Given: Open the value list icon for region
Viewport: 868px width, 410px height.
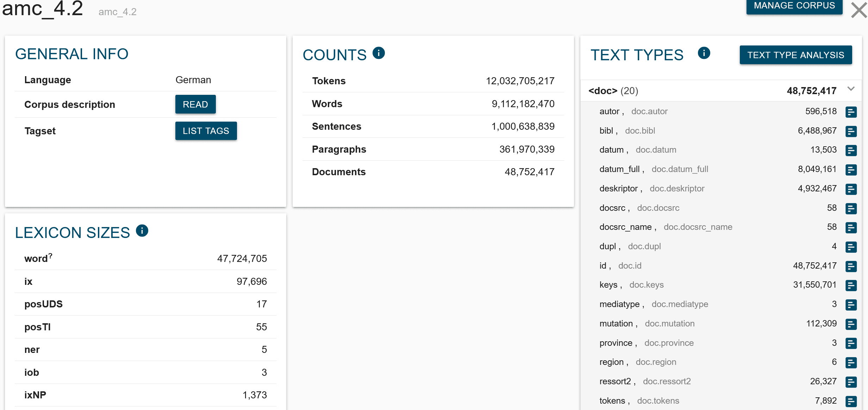Looking at the screenshot, I should click(851, 363).
